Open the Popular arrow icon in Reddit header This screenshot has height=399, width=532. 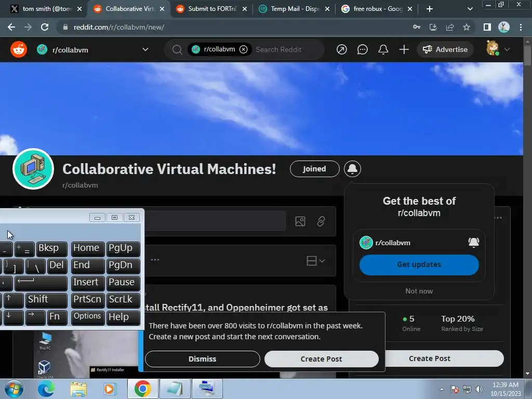click(342, 49)
